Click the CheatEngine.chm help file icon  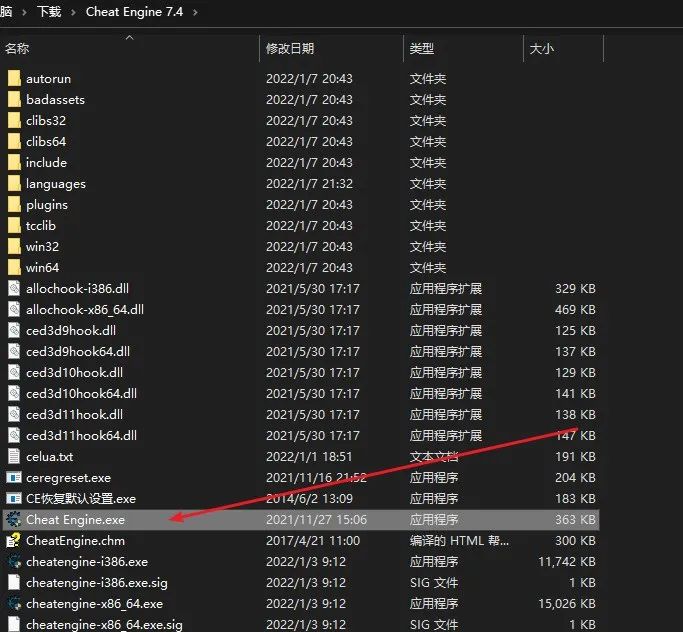click(14, 540)
